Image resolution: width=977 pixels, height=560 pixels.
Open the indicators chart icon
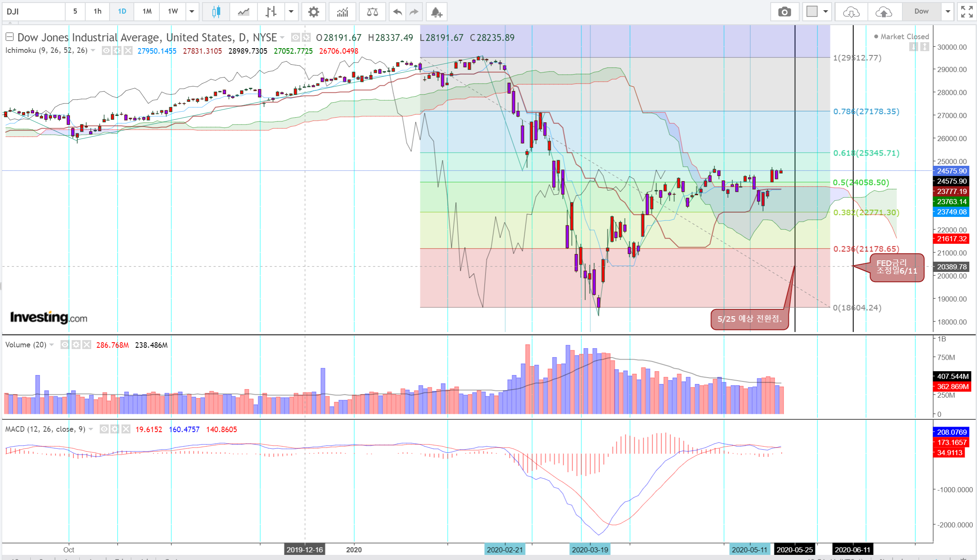pyautogui.click(x=342, y=12)
